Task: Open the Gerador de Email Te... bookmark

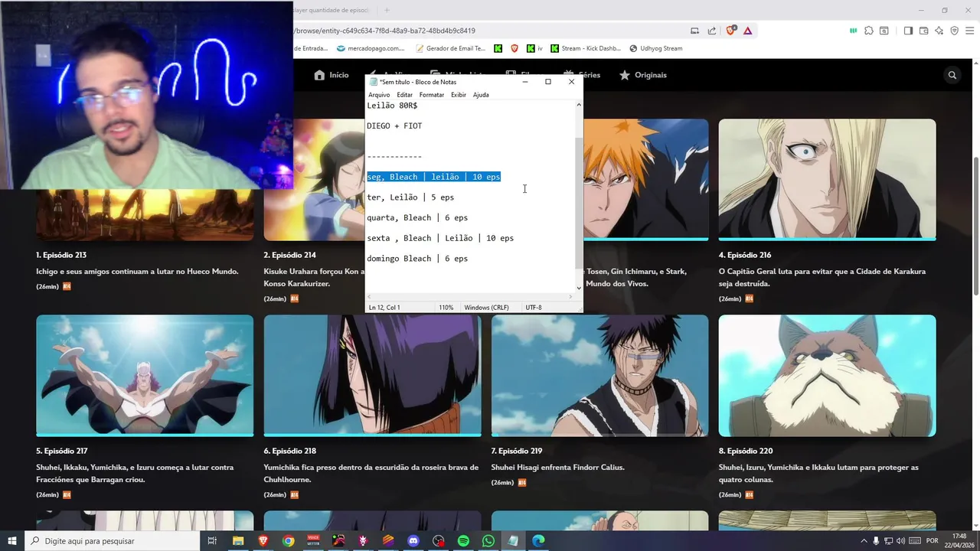Action: tap(450, 48)
